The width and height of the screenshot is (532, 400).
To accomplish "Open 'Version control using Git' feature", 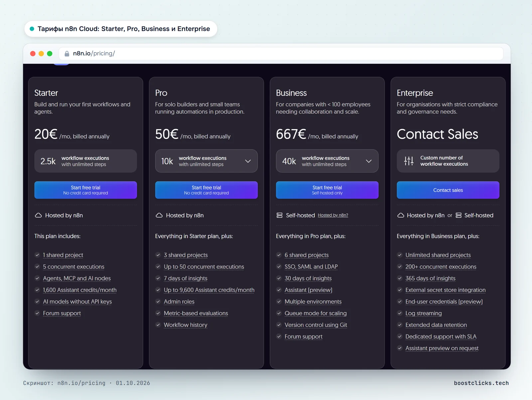I will click(316, 325).
